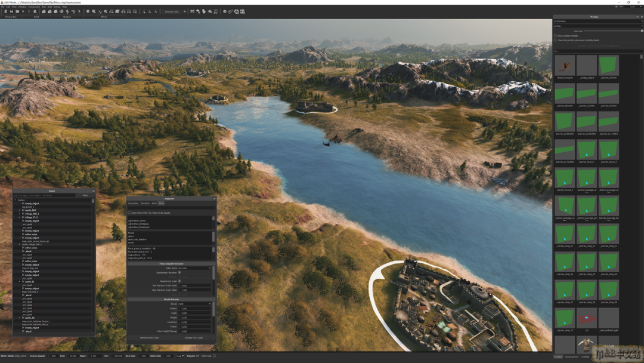Click Change Flora Type button
The height and width of the screenshot is (363, 644).
tap(193, 337)
